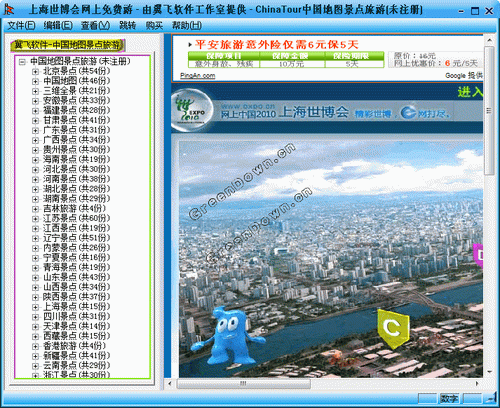Screen dimensions: 500x408
Task: Click the vertical scrollbar down arrow
Action: pos(489,372)
